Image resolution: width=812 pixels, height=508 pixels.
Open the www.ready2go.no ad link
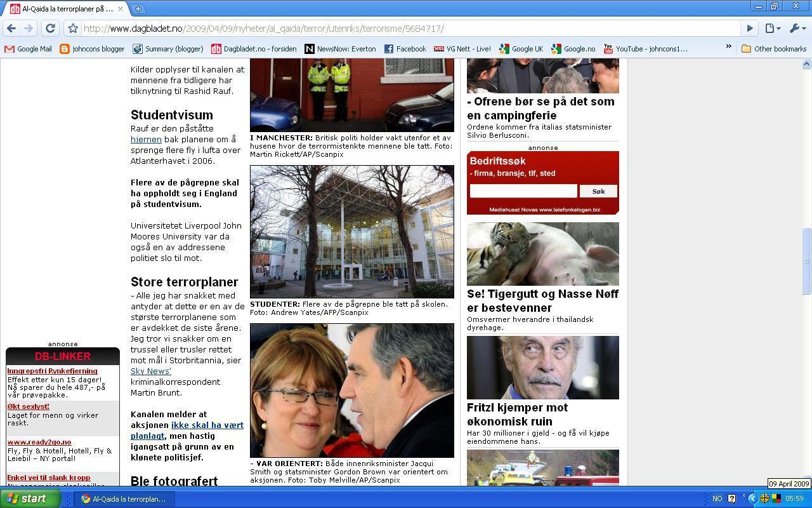pyautogui.click(x=39, y=442)
